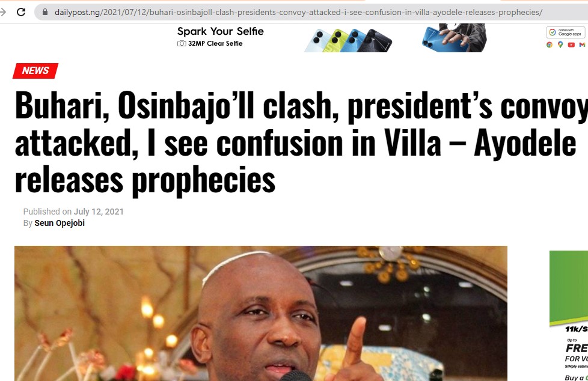Click the Gmail icon in the ad banner
588x381 pixels.
click(x=582, y=44)
